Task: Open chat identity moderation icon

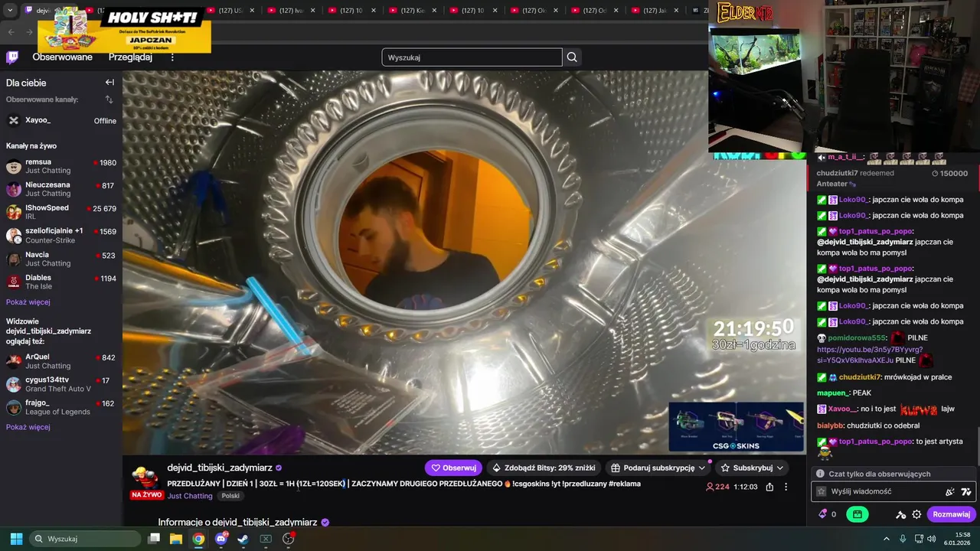Action: pyautogui.click(x=901, y=514)
